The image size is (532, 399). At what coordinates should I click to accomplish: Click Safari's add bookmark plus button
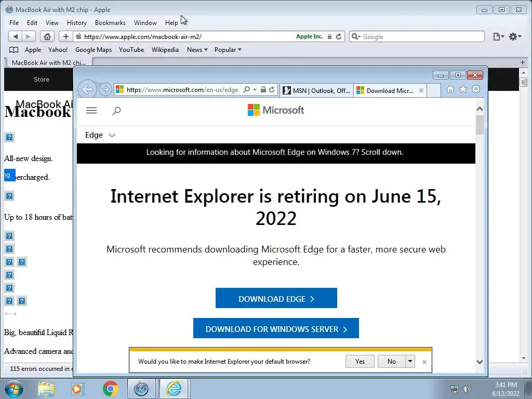tap(66, 36)
